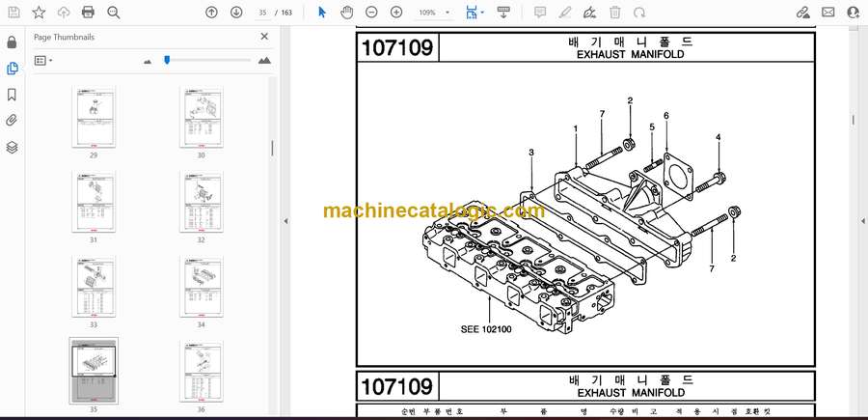868x420 pixels.
Task: Bookmark document with the star icon
Action: tap(39, 13)
